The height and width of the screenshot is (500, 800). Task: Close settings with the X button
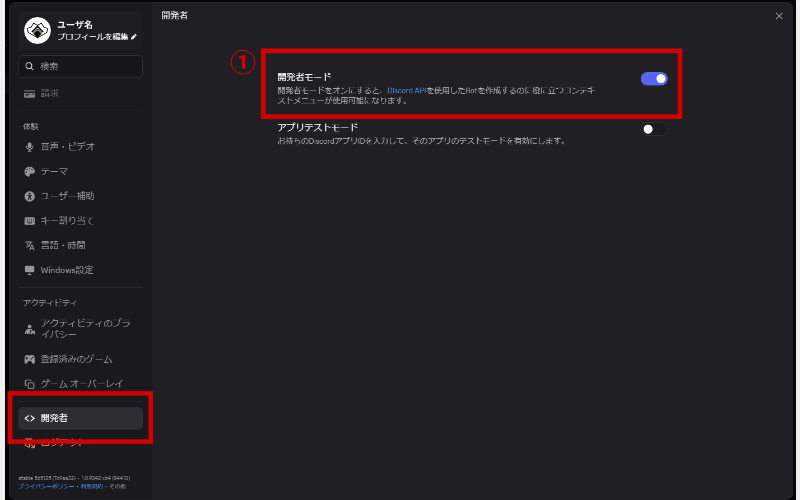coord(779,16)
